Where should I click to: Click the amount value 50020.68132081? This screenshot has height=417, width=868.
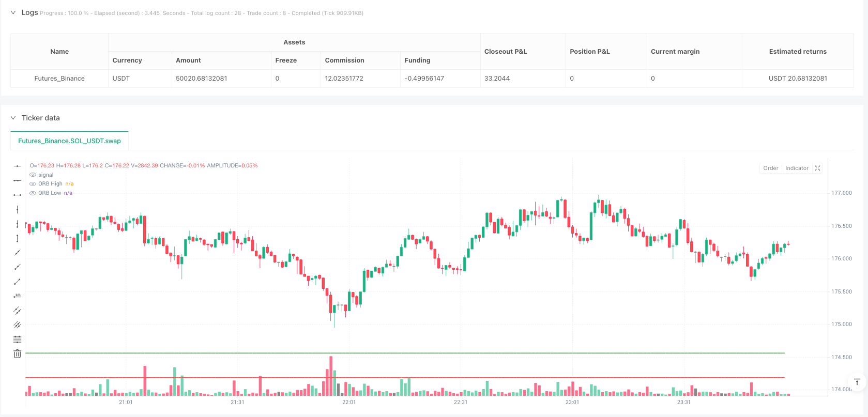(x=202, y=79)
